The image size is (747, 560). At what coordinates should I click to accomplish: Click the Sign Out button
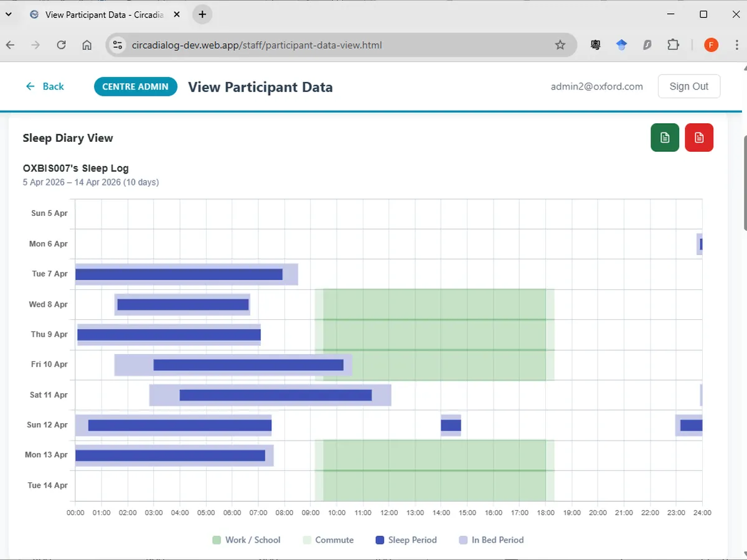pos(688,86)
